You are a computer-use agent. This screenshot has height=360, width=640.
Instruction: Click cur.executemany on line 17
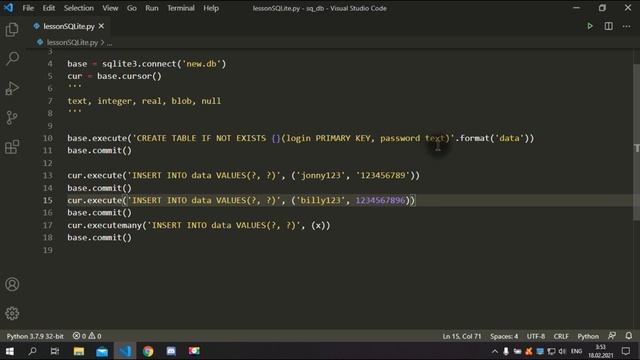pos(104,225)
